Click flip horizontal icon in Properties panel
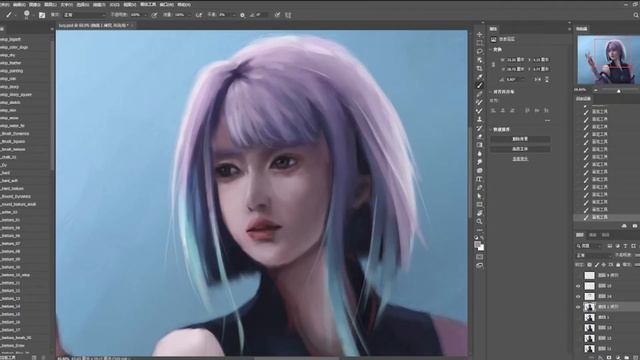This screenshot has width=640, height=360. 537,79
